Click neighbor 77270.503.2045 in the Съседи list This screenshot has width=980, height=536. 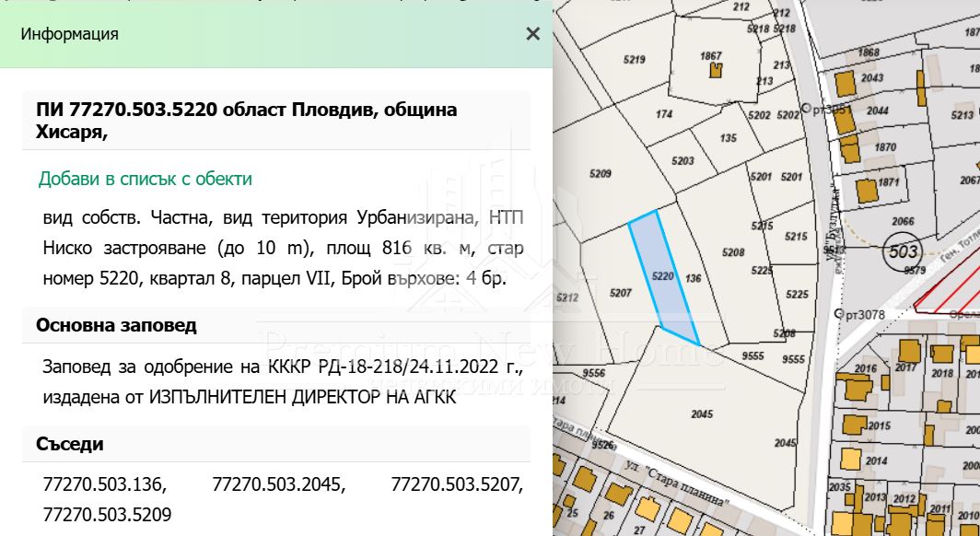point(278,484)
